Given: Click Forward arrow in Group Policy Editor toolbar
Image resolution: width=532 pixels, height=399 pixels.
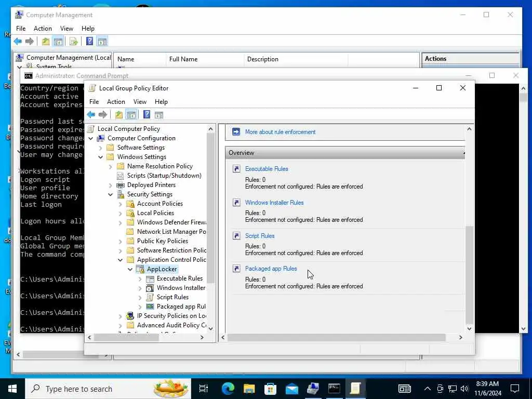Looking at the screenshot, I should coord(103,115).
